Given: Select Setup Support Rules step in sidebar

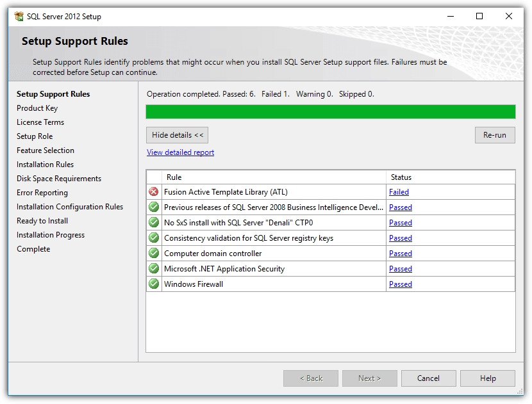Looking at the screenshot, I should pyautogui.click(x=53, y=94).
